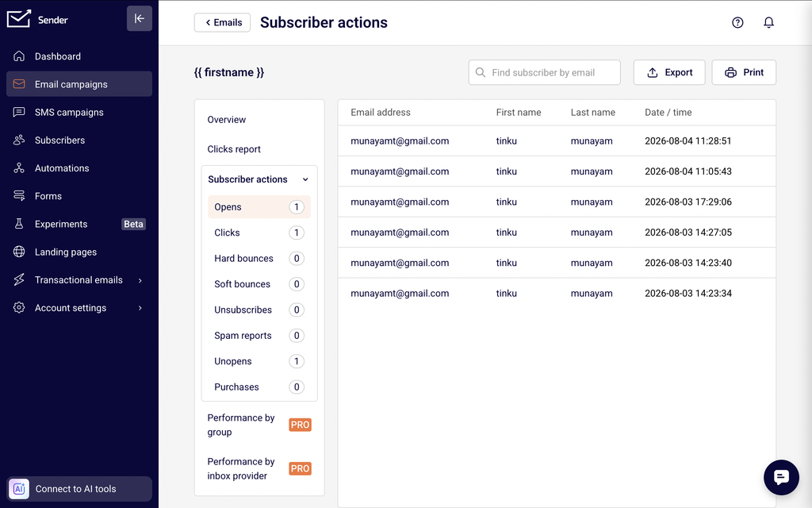Collapse the sidebar with the arrow icon
812x508 pixels.
pos(140,19)
